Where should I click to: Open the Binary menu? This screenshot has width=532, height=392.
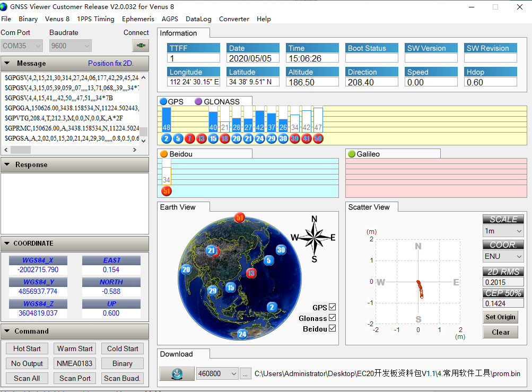tap(28, 19)
